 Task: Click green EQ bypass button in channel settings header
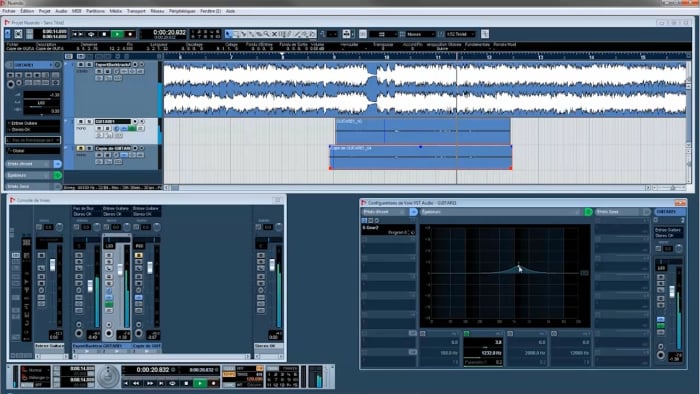pyautogui.click(x=588, y=212)
